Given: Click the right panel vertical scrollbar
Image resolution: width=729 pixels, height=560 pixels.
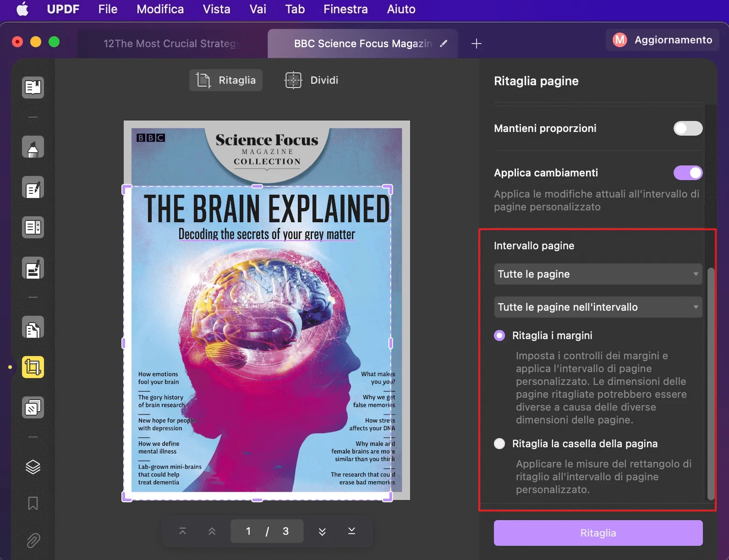Looking at the screenshot, I should point(711,384).
